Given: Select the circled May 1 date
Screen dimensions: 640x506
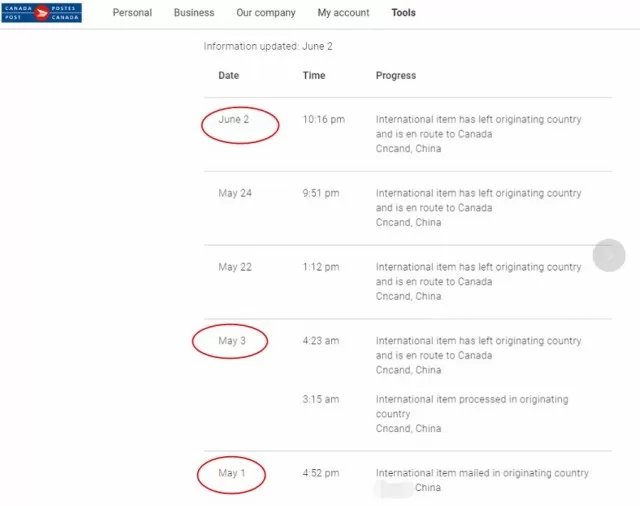Looking at the screenshot, I should (x=231, y=473).
